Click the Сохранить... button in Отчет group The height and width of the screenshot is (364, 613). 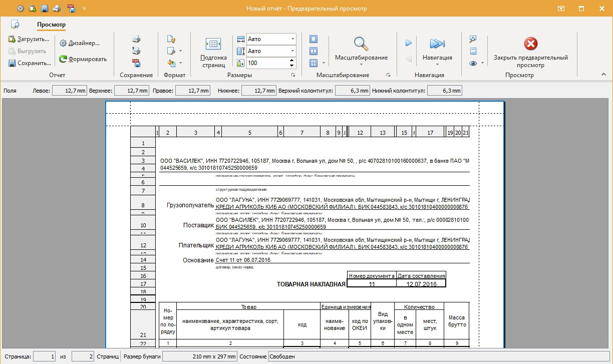click(30, 63)
